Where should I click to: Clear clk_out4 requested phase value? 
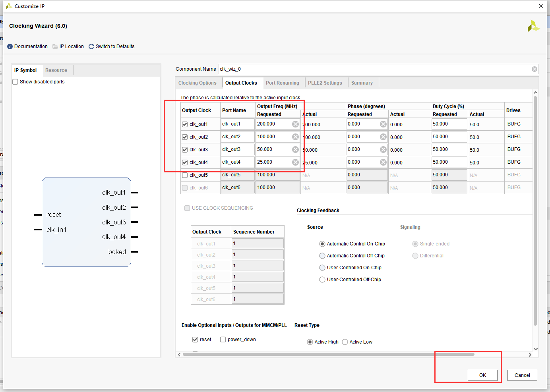click(383, 162)
